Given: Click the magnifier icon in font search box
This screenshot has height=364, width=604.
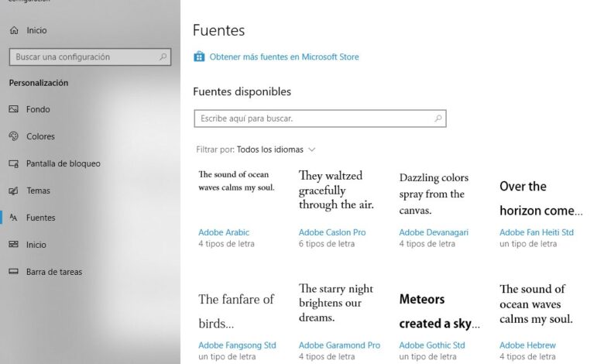Looking at the screenshot, I should click(438, 118).
